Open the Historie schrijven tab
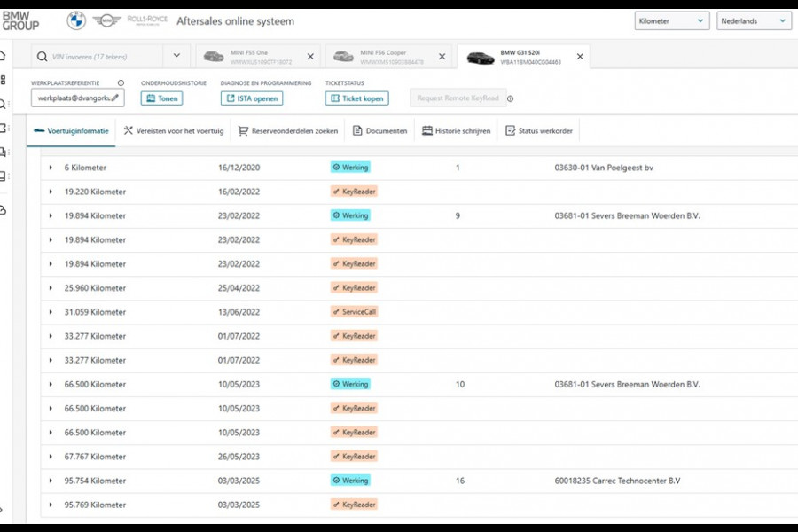Screen dimensions: 798x532 coord(457,131)
